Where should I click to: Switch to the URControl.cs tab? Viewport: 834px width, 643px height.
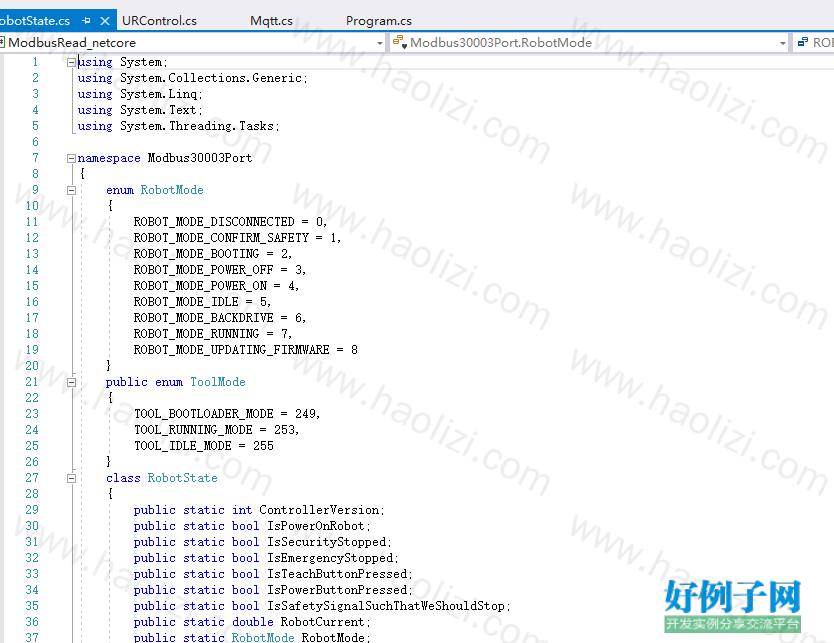(x=159, y=21)
